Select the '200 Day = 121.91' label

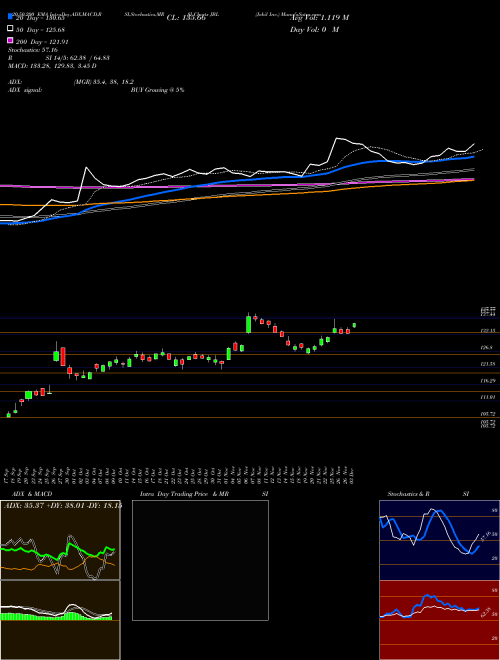click(x=42, y=42)
